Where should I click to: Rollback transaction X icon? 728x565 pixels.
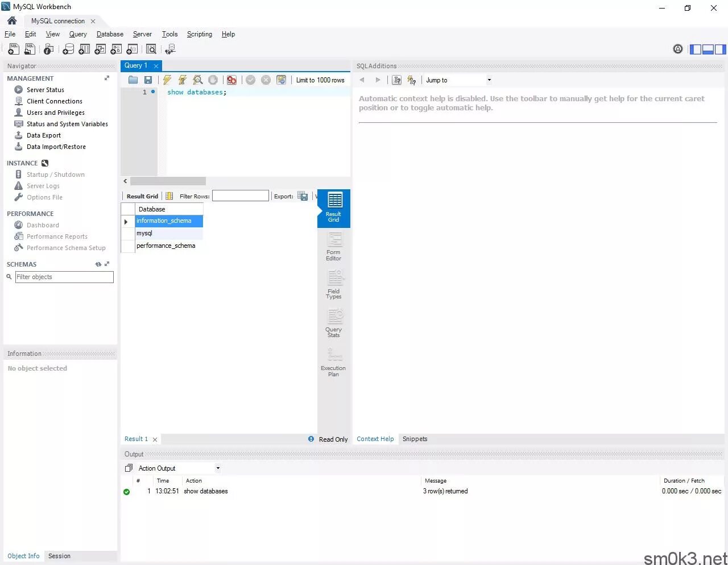pyautogui.click(x=266, y=80)
